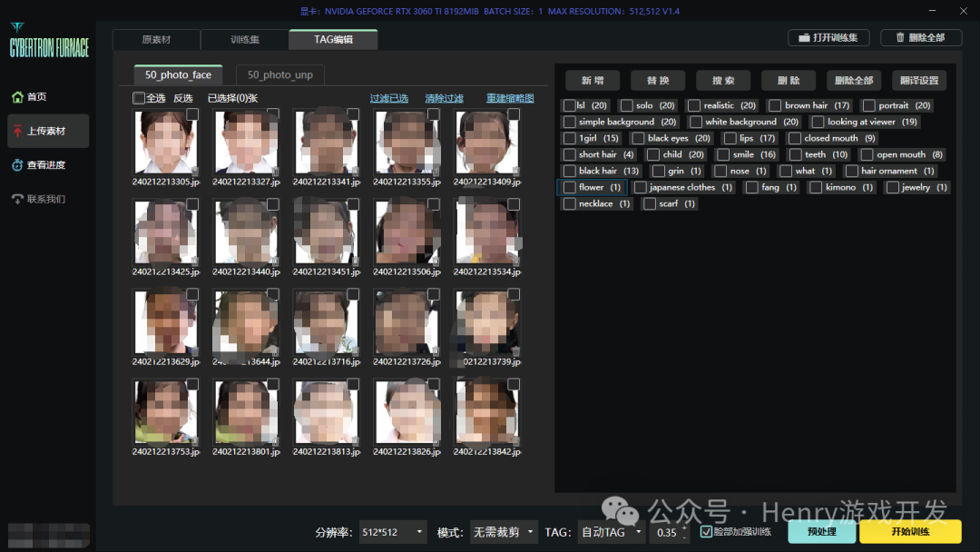Open the 翻译设置 translation settings
The height and width of the screenshot is (552, 980).
click(x=919, y=80)
